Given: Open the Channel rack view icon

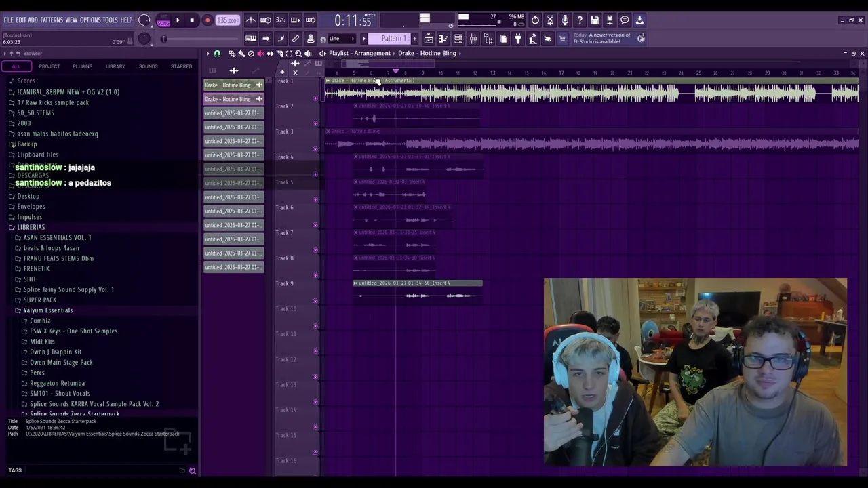Looking at the screenshot, I should pos(458,39).
